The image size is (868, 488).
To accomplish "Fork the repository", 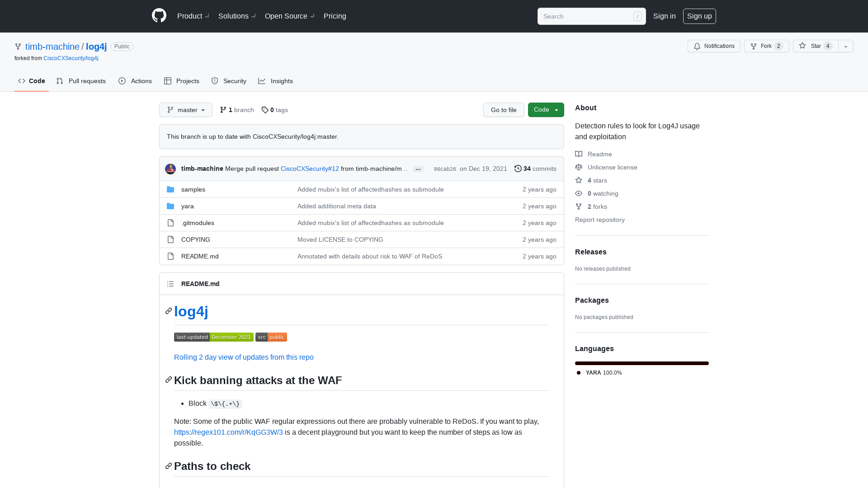I will 767,46.
